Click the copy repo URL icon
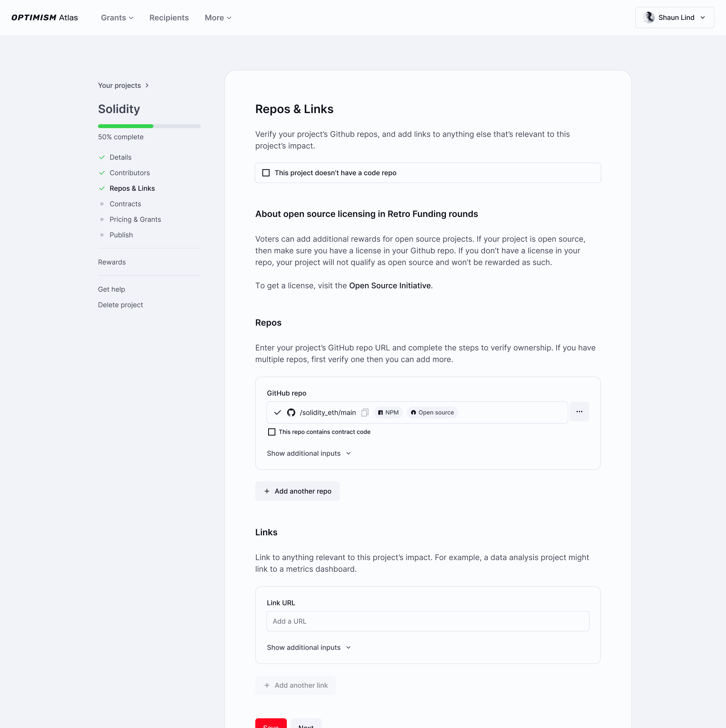The height and width of the screenshot is (728, 726). (x=364, y=413)
